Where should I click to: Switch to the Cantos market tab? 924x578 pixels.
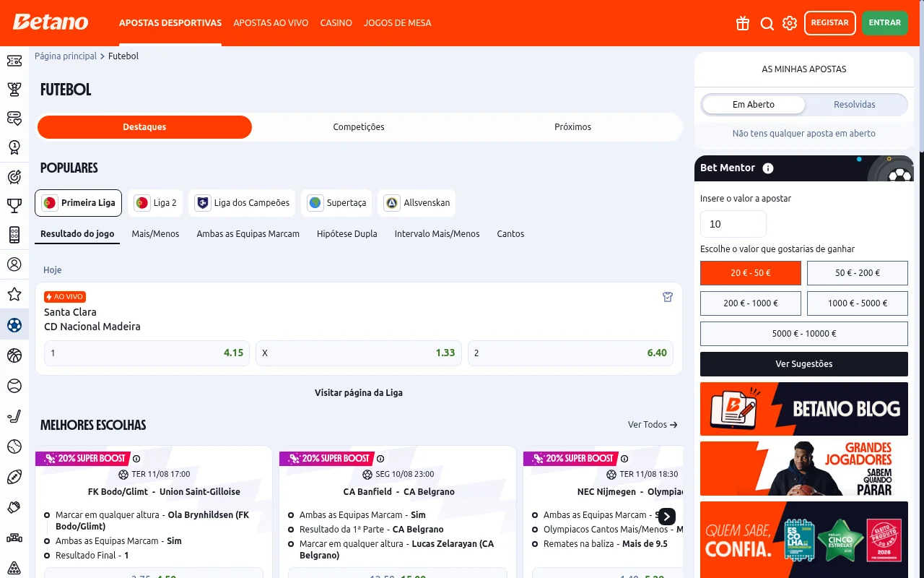pyautogui.click(x=510, y=234)
